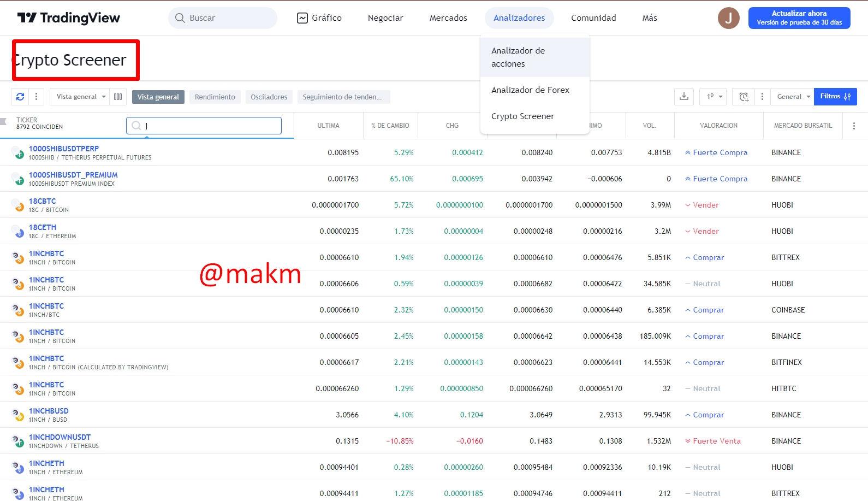The image size is (868, 501).
Task: Click 1INCHBUSD coin icon
Action: pyautogui.click(x=19, y=415)
